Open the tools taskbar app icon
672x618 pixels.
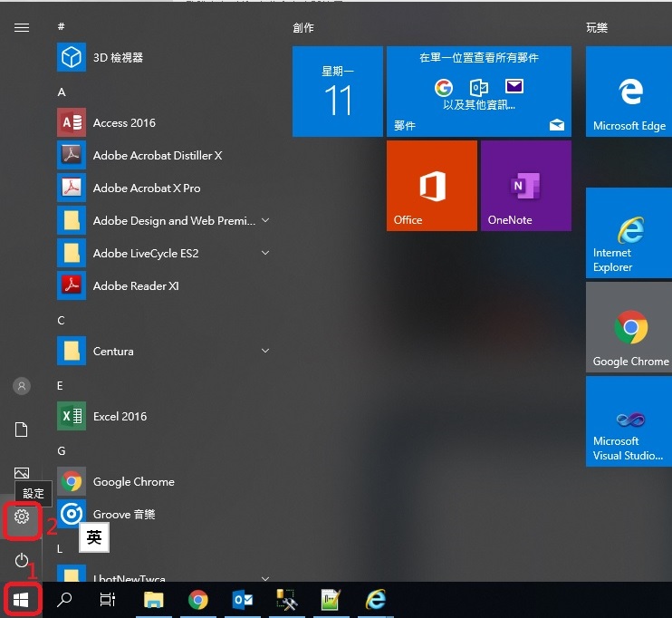(x=286, y=600)
